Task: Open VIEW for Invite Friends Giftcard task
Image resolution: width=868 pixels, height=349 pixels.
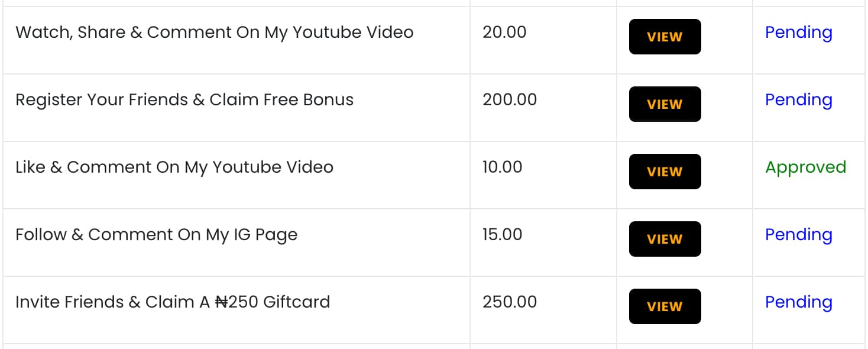Action: tap(665, 306)
